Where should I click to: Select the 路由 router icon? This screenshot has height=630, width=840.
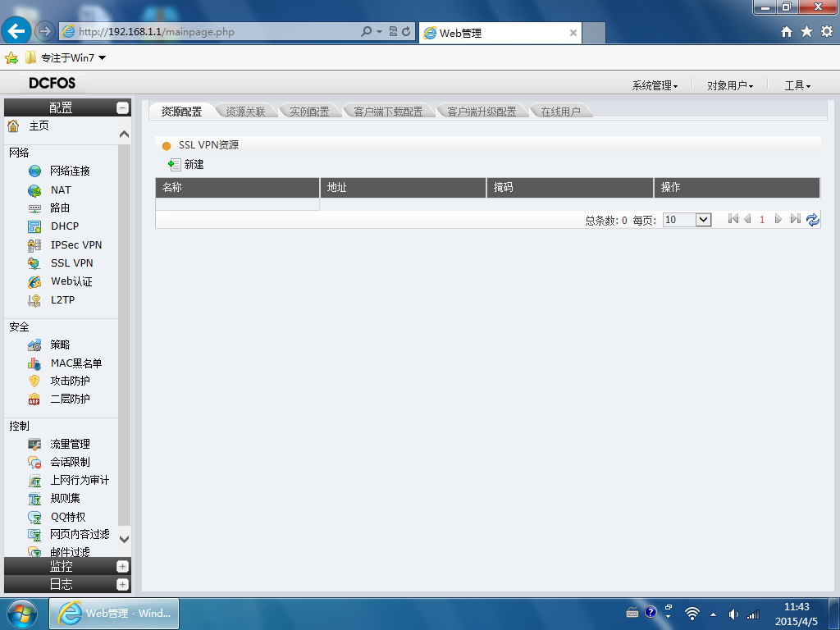point(34,208)
